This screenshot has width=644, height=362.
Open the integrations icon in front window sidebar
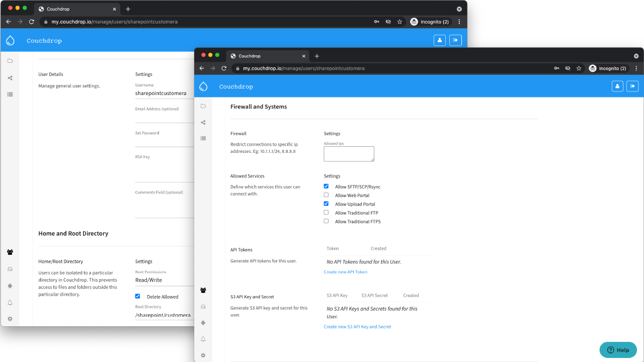[203, 323]
